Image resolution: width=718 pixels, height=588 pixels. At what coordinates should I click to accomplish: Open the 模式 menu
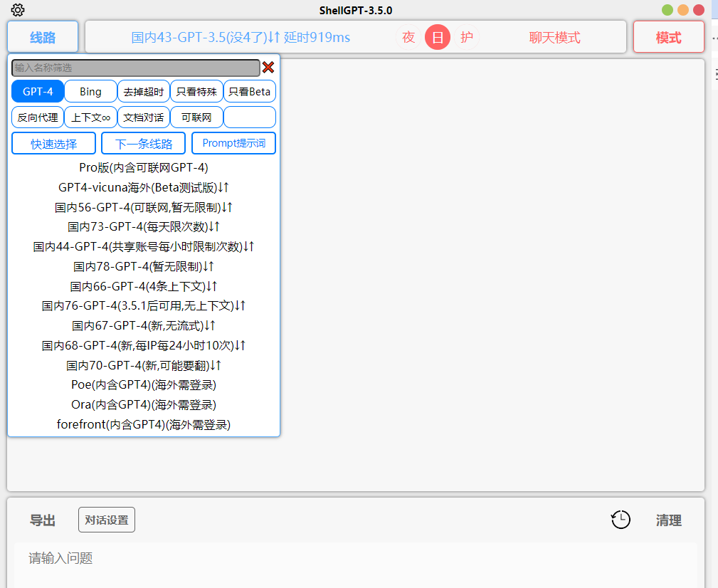(x=667, y=37)
